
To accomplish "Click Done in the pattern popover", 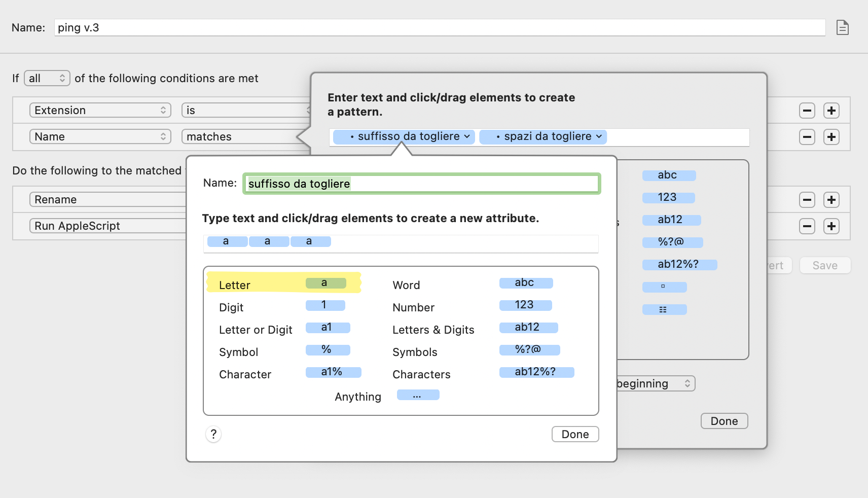I will 725,421.
